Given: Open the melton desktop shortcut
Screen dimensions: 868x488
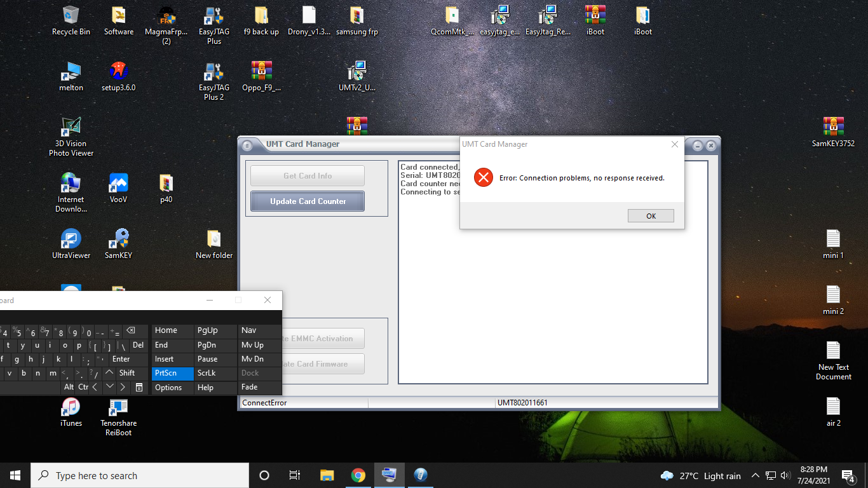Looking at the screenshot, I should pyautogui.click(x=71, y=77).
